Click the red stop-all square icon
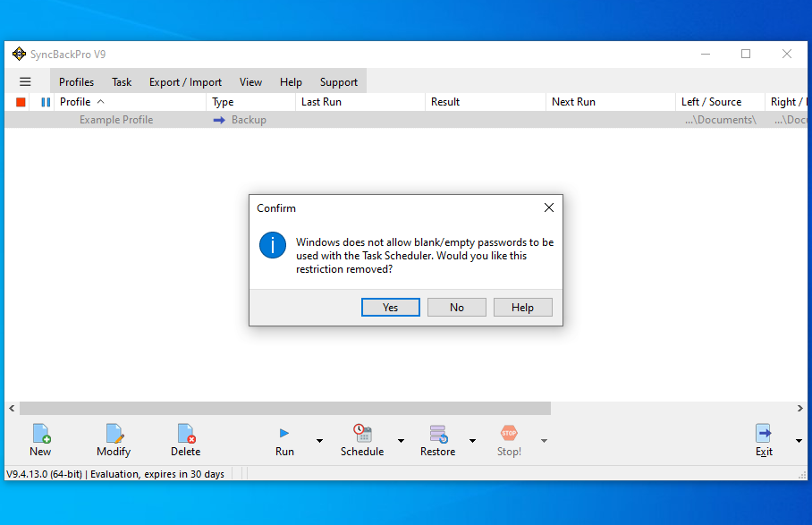Image resolution: width=812 pixels, height=525 pixels. [x=21, y=102]
